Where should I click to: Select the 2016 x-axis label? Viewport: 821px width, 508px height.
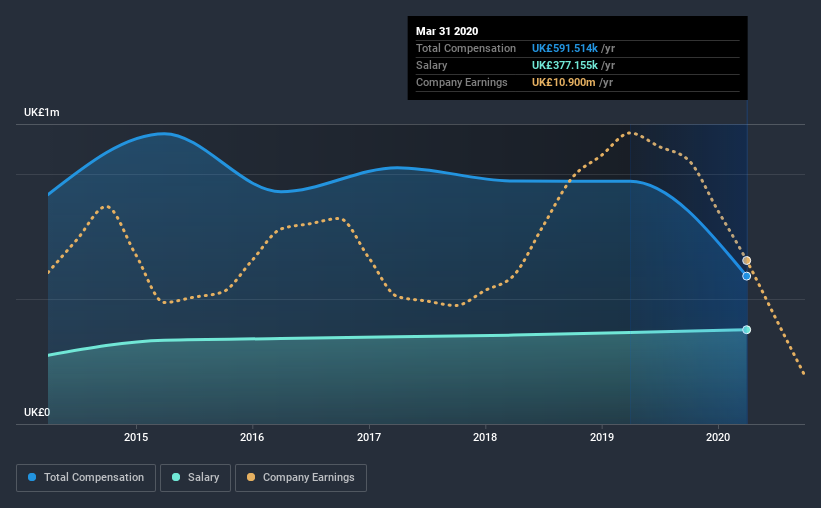point(252,437)
